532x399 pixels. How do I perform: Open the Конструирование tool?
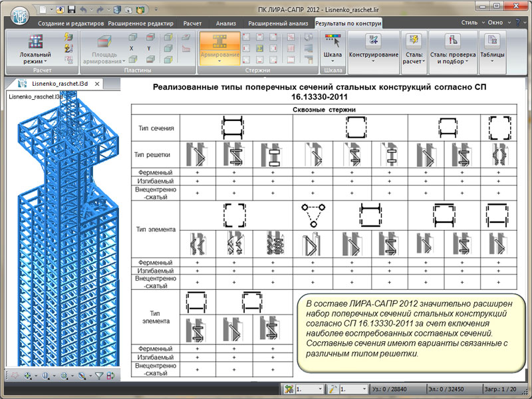[374, 41]
